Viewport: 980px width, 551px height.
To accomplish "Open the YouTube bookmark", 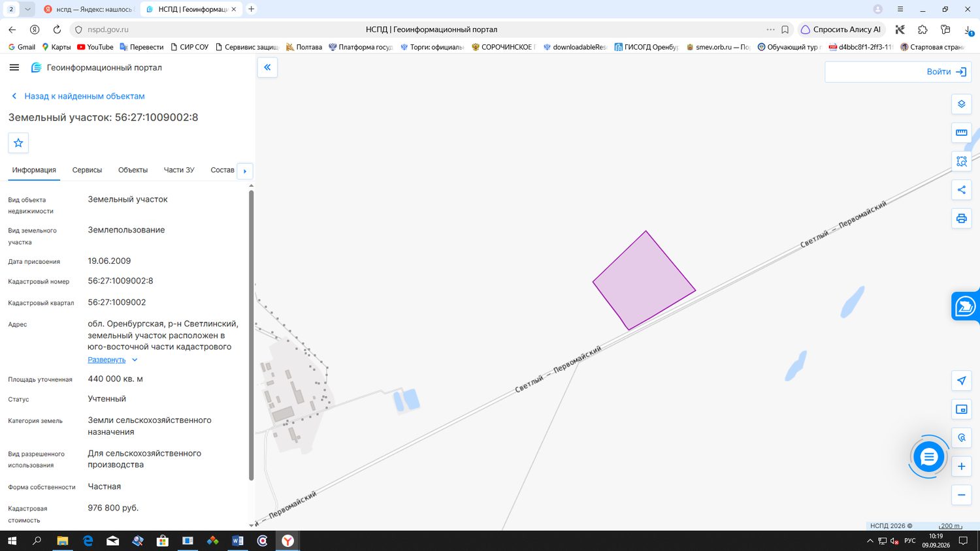I will click(95, 47).
